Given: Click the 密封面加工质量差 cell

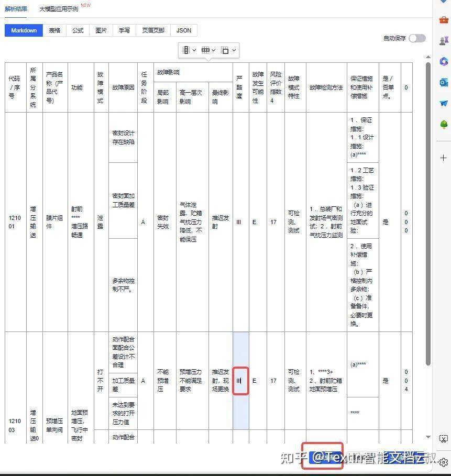Looking at the screenshot, I should point(123,201).
